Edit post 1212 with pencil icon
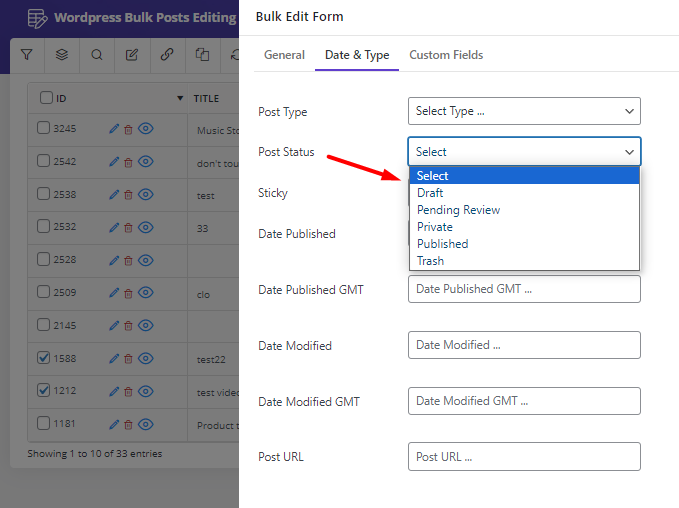The height and width of the screenshot is (508, 679). coord(114,392)
